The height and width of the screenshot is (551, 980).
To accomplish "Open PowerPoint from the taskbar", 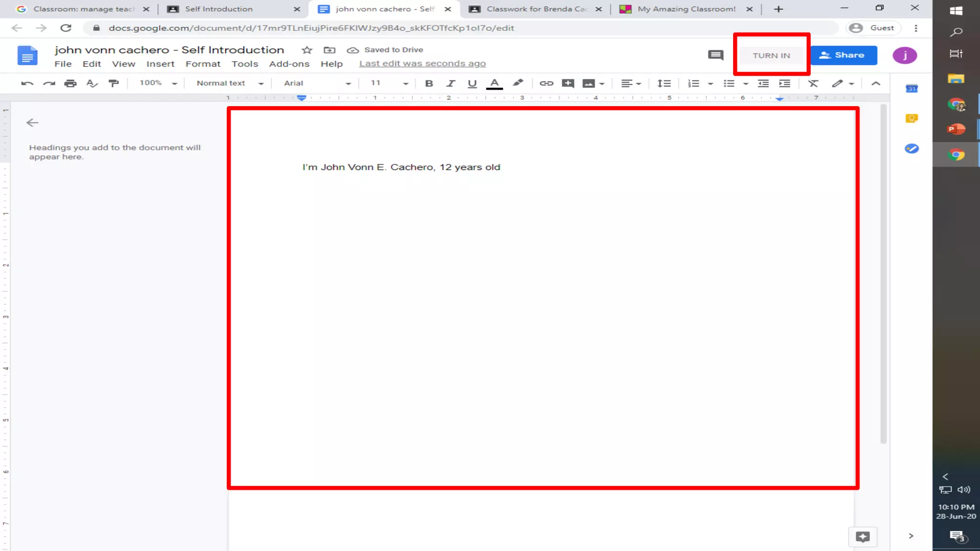I will click(956, 129).
